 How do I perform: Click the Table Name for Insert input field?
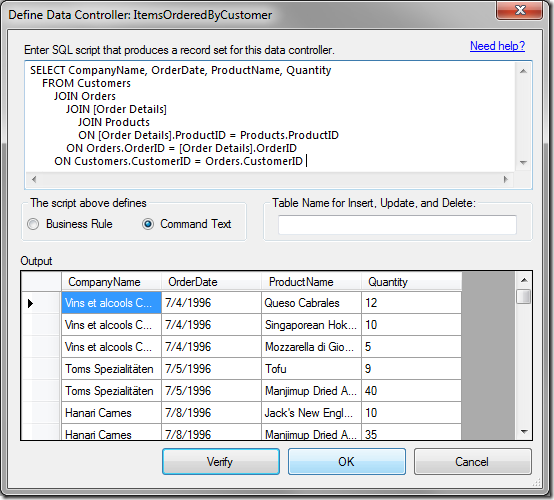397,225
